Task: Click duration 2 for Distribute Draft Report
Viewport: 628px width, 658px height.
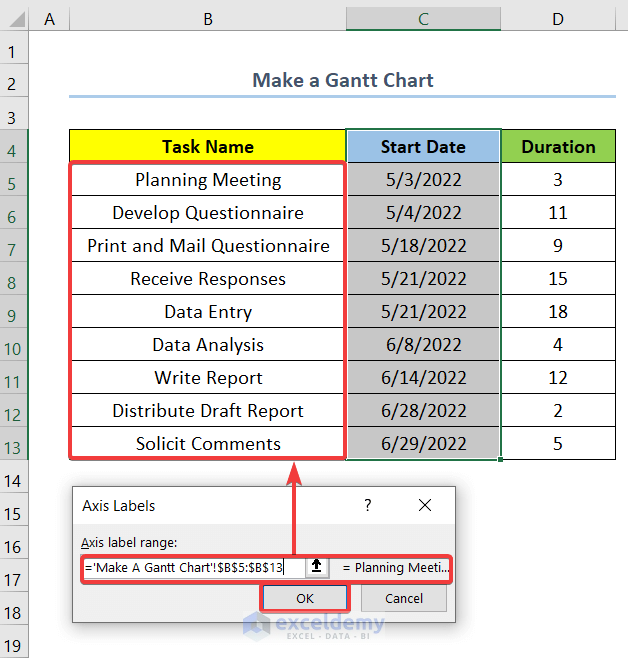Action: [x=558, y=410]
